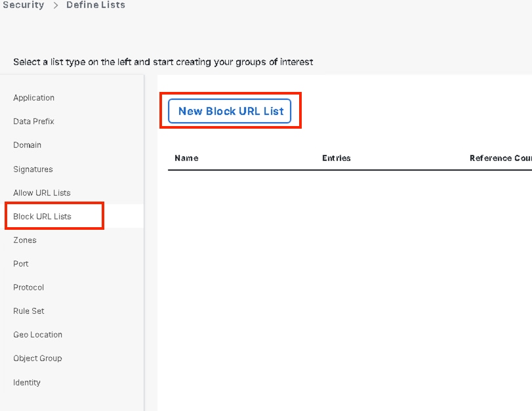Image resolution: width=532 pixels, height=411 pixels.
Task: Click Define Lists breadcrumb
Action: (96, 5)
